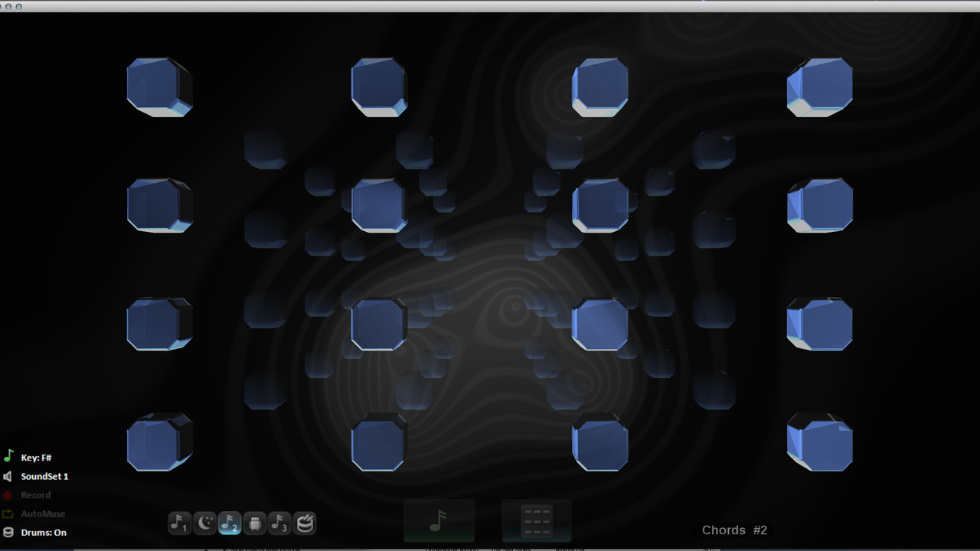Open the grid pattern panel button
This screenshot has width=980, height=551.
click(x=537, y=521)
